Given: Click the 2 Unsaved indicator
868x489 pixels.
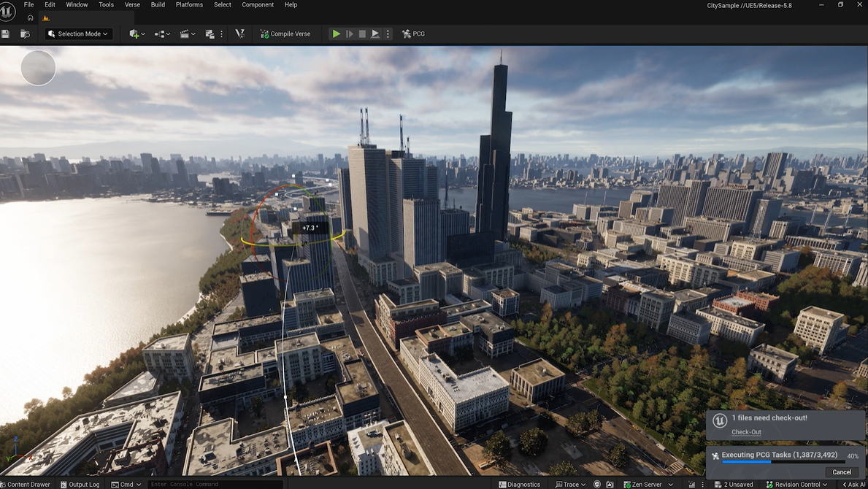Looking at the screenshot, I should [x=734, y=484].
